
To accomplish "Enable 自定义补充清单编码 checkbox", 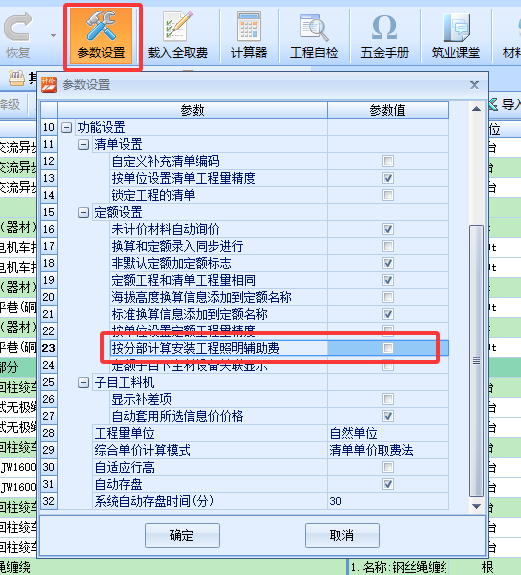I will (x=388, y=161).
